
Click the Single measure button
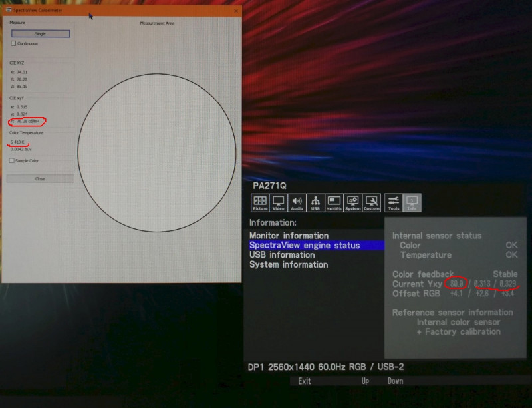41,33
